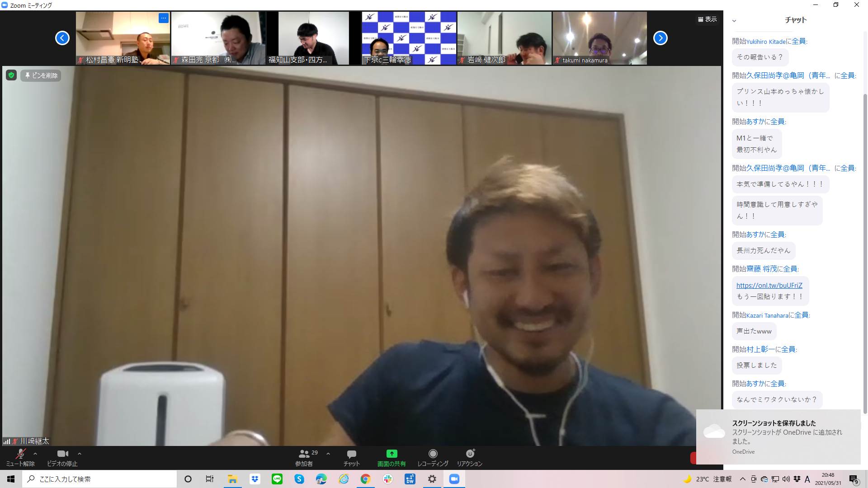Unmute the microphone (ミュート解除)
Screen dimensions: 868x488
20,457
